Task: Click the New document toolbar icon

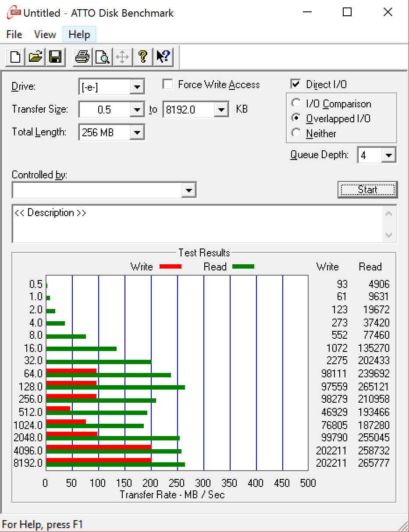Action: pyautogui.click(x=15, y=57)
